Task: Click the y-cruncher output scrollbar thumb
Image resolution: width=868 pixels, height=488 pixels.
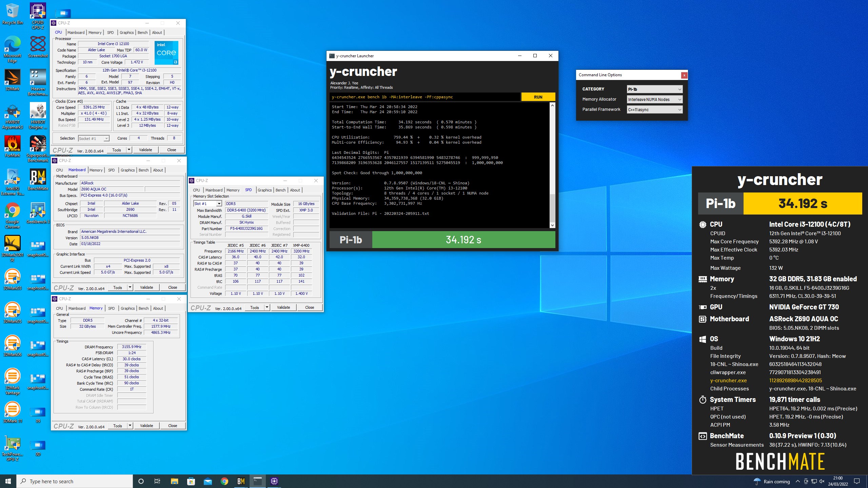Action: coord(552,208)
